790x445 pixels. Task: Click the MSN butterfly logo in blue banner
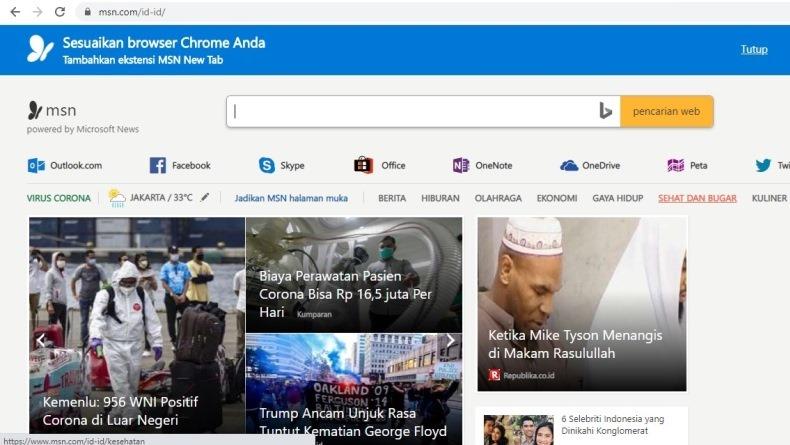[40, 49]
